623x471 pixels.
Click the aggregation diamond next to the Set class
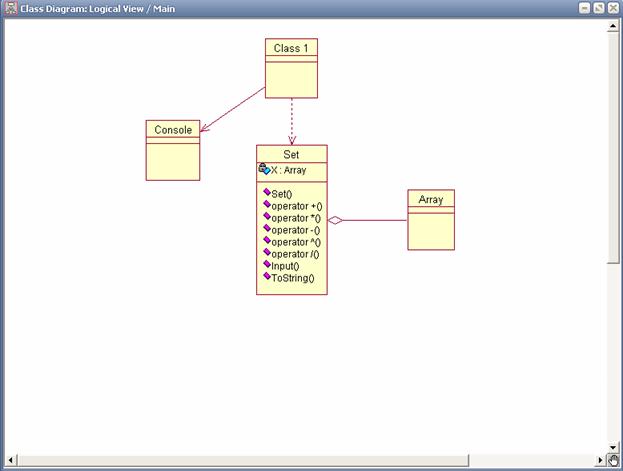pyautogui.click(x=335, y=220)
